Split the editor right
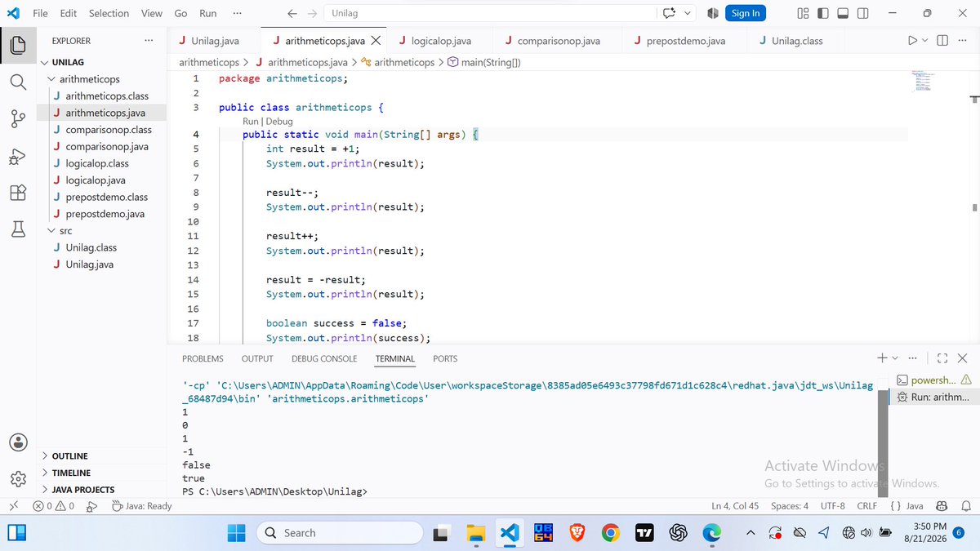This screenshot has height=551, width=980. pos(942,41)
